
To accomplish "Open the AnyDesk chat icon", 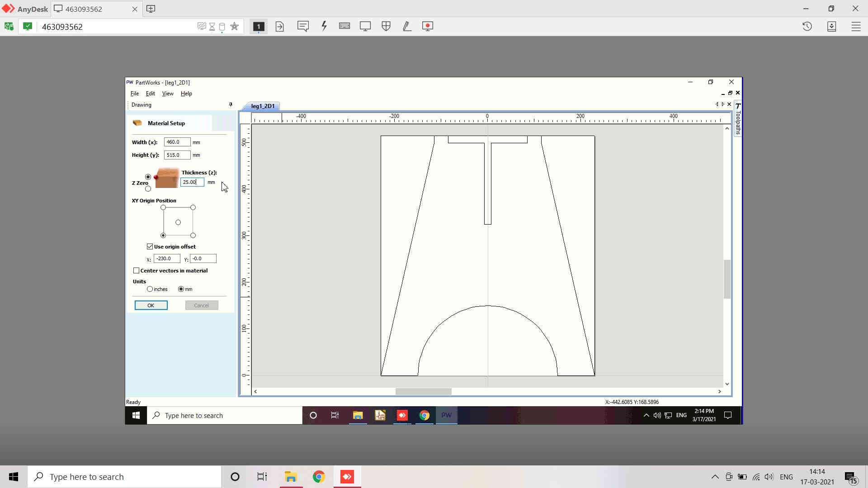I will tap(303, 26).
